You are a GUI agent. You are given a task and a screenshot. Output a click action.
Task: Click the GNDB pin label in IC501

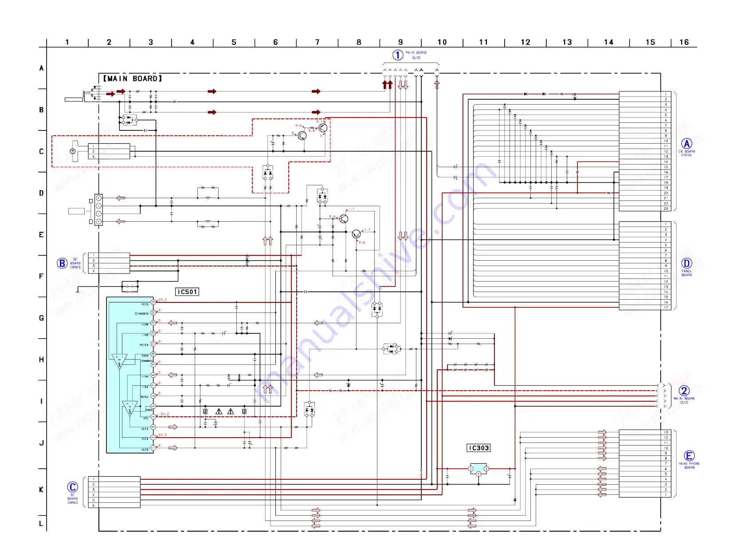point(145,356)
